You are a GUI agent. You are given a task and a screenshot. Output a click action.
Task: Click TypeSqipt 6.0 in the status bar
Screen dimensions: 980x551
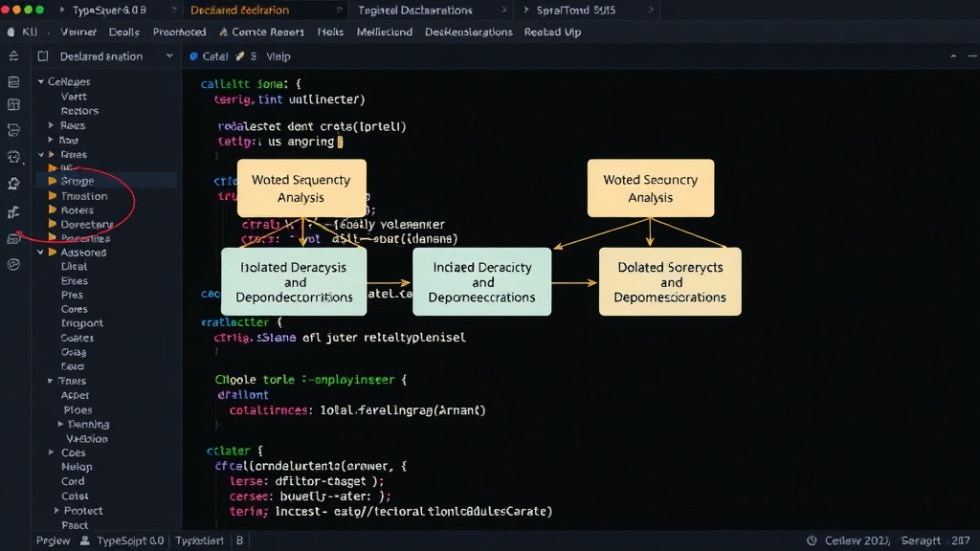coord(130,540)
